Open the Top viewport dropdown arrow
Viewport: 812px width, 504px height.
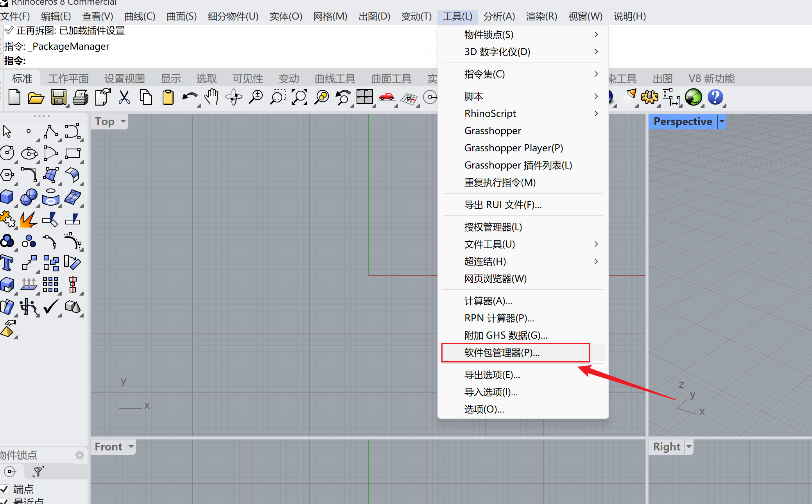pyautogui.click(x=123, y=121)
